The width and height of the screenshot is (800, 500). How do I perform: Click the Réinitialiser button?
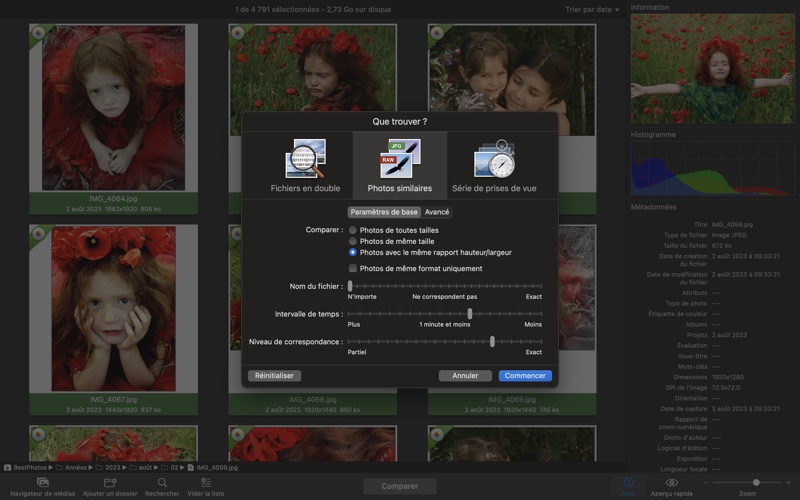coord(274,376)
